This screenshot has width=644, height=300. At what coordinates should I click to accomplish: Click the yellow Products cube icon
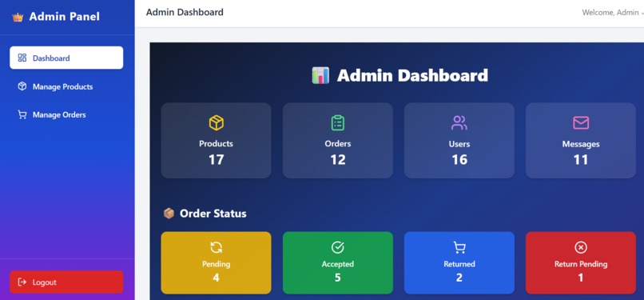pos(216,123)
